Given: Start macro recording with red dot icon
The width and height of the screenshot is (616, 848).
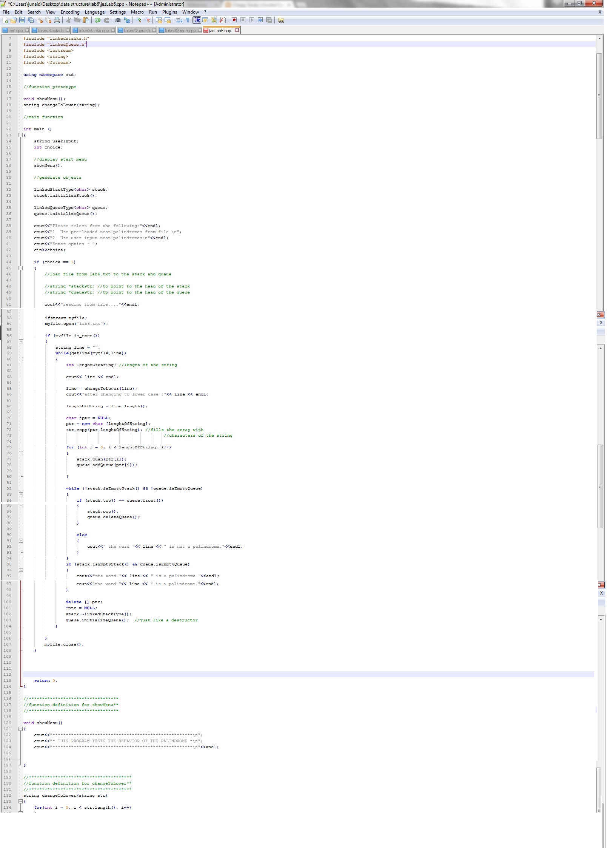Looking at the screenshot, I should [234, 20].
